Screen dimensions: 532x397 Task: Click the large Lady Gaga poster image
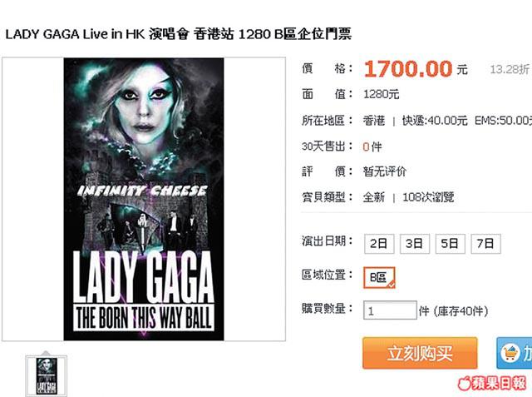pos(144,199)
